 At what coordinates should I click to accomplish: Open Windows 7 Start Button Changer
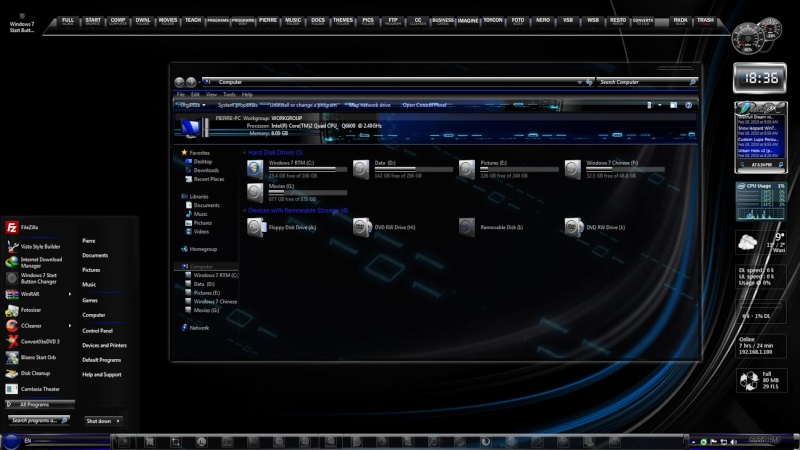pyautogui.click(x=32, y=278)
